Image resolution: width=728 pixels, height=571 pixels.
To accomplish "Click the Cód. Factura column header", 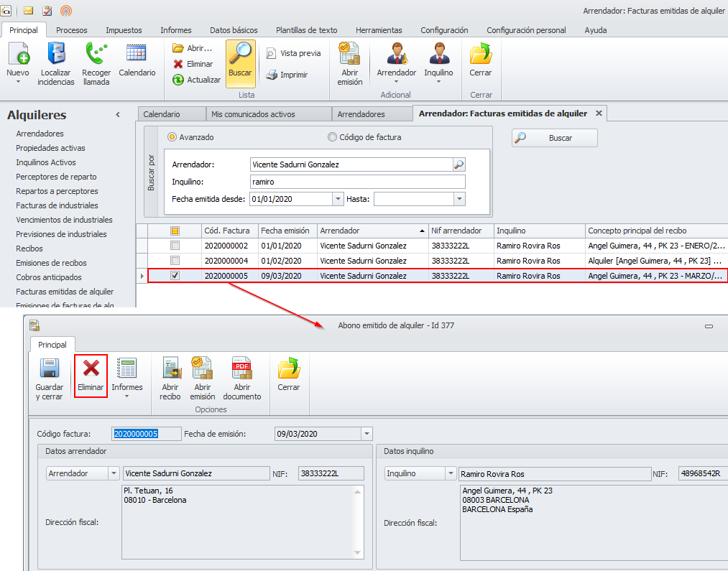I will (230, 231).
